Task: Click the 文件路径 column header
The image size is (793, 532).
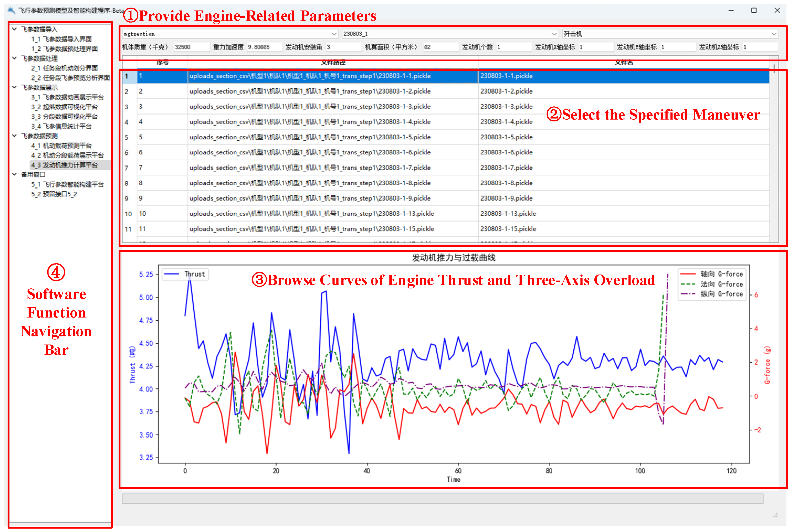Action: click(333, 63)
